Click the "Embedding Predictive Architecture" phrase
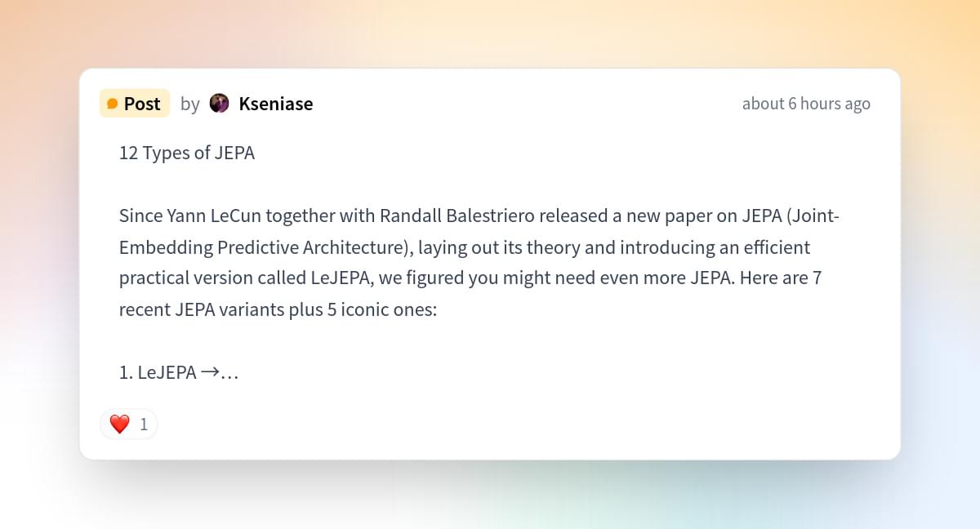980x529 pixels. (251, 247)
